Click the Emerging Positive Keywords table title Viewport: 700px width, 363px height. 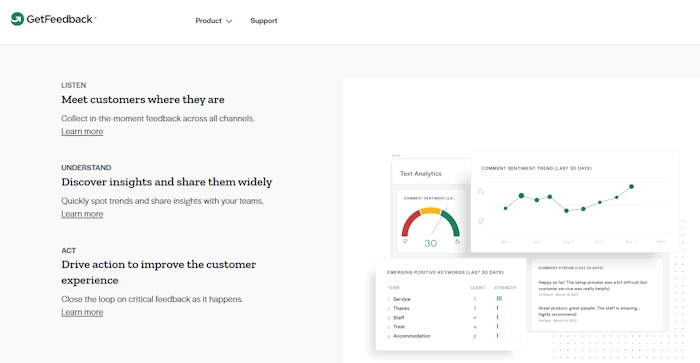pos(445,272)
